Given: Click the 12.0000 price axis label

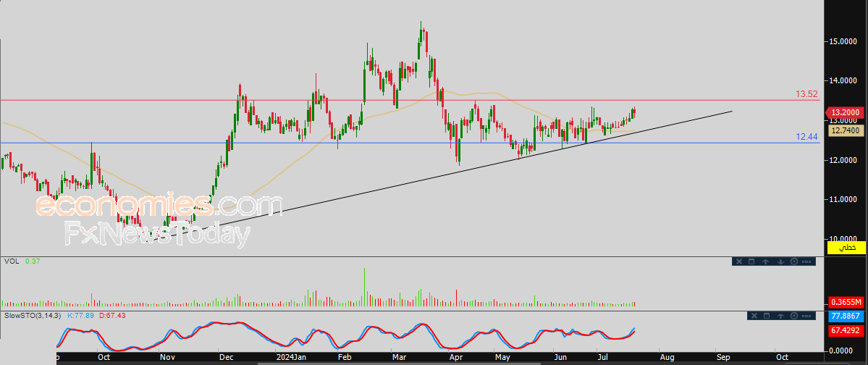Looking at the screenshot, I should pos(843,160).
